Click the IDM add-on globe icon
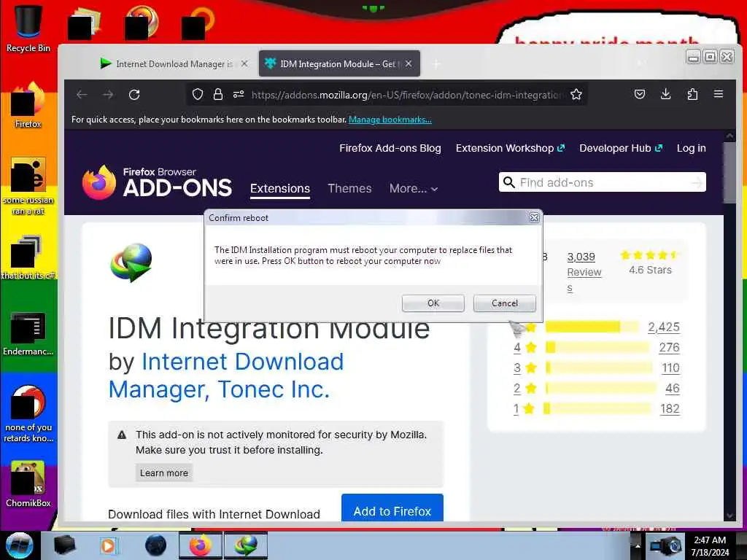The width and height of the screenshot is (747, 560). coord(131,262)
